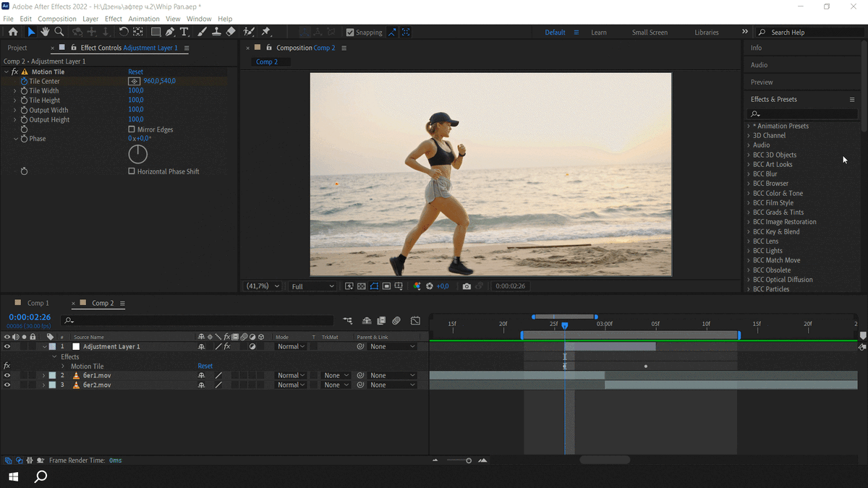Screen dimensions: 868x488
Task: Reset the Motion Tile effect in Effect Controls
Action: [x=135, y=72]
